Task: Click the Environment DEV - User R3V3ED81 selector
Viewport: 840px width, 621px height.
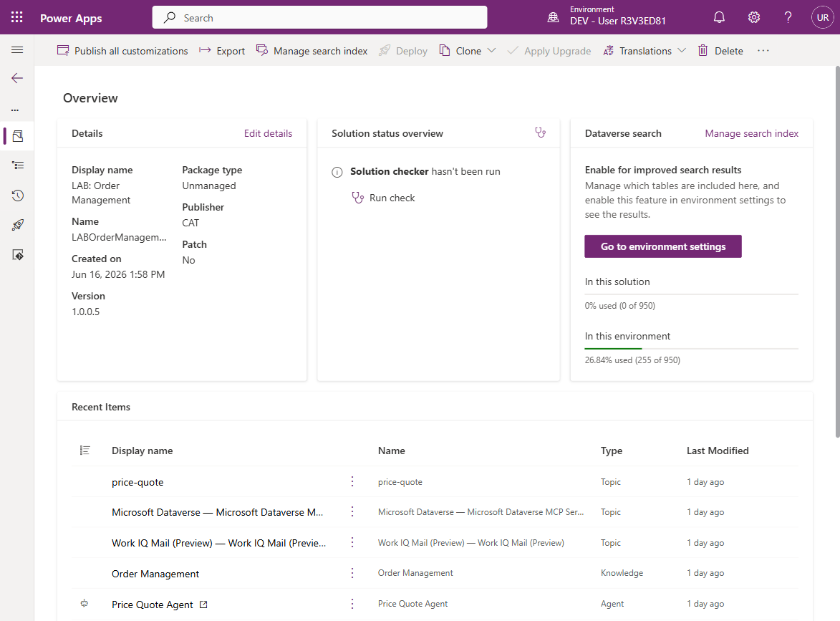Action: (x=607, y=16)
